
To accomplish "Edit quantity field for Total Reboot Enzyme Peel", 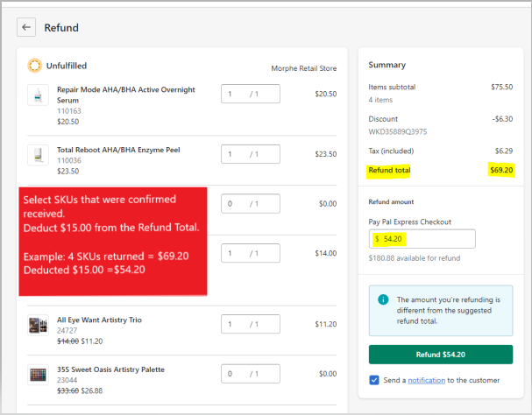I will pyautogui.click(x=251, y=154).
